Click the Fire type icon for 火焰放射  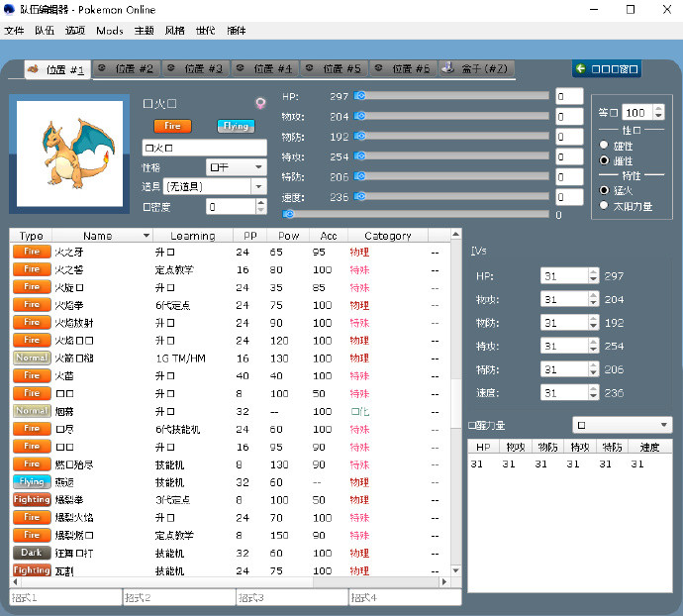pyautogui.click(x=32, y=322)
